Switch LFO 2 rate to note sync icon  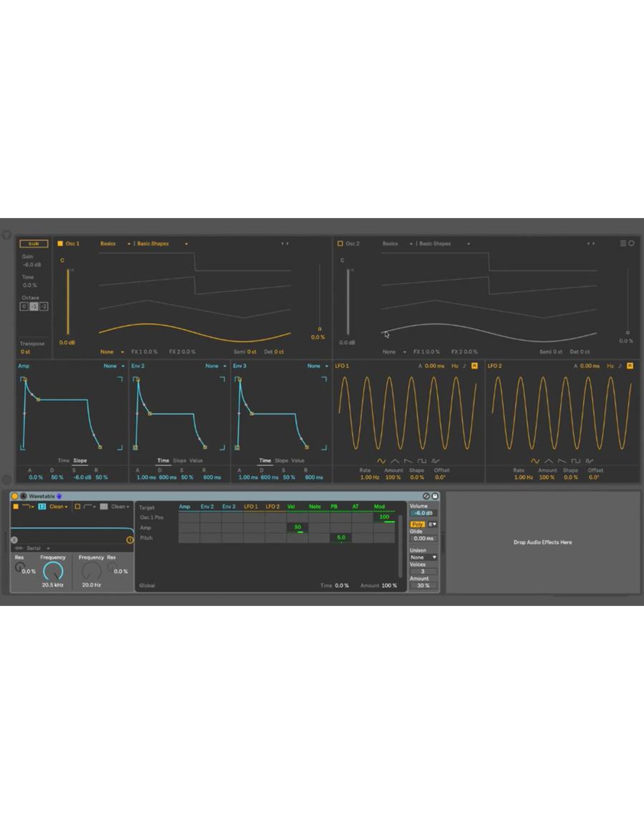click(620, 366)
